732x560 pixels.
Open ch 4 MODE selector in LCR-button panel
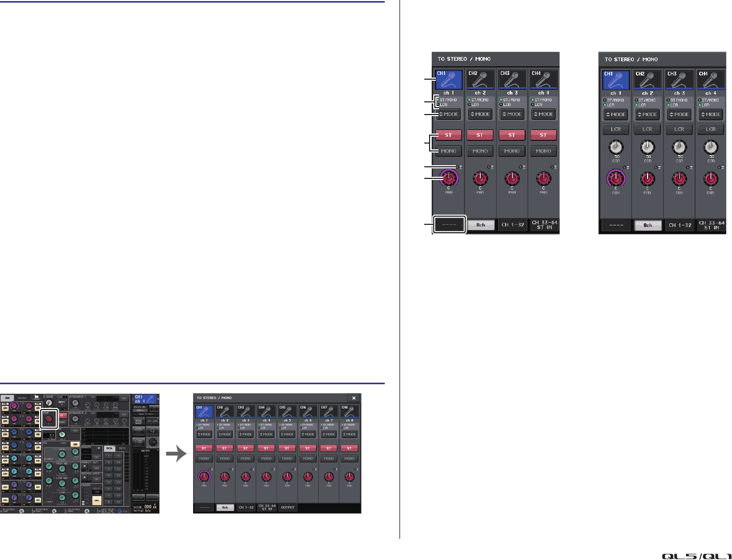pyautogui.click(x=711, y=115)
